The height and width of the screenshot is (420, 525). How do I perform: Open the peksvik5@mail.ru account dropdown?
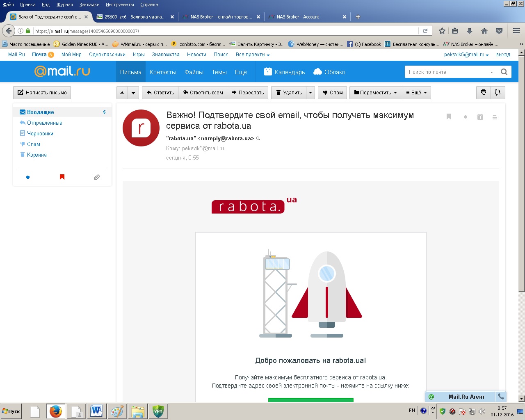pos(466,55)
